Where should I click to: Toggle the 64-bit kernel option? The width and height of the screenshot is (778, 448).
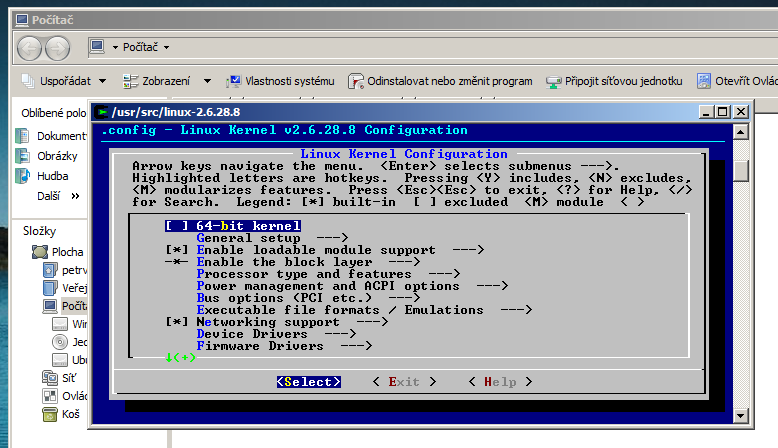click(x=233, y=226)
